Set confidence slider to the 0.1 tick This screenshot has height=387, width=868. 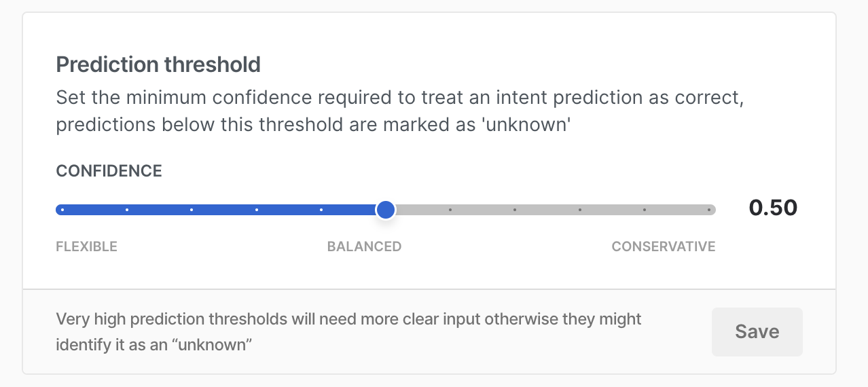[x=127, y=210]
